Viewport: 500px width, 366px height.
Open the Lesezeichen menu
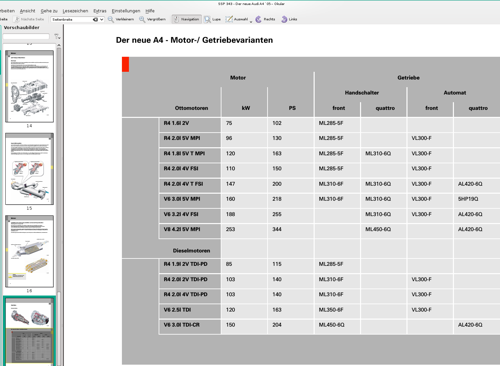pos(75,11)
